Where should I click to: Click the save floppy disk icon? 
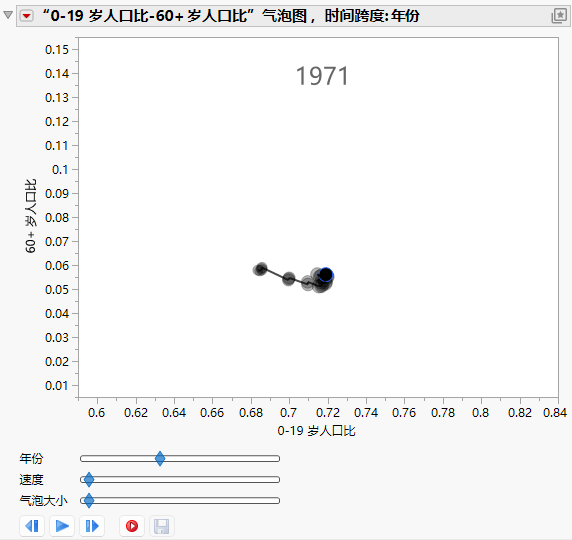point(162,526)
